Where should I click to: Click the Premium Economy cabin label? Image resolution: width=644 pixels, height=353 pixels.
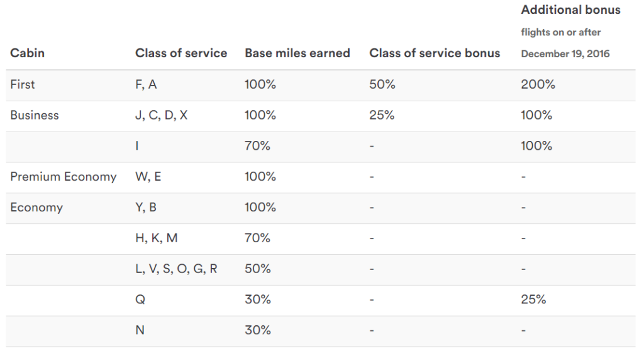[x=64, y=177]
